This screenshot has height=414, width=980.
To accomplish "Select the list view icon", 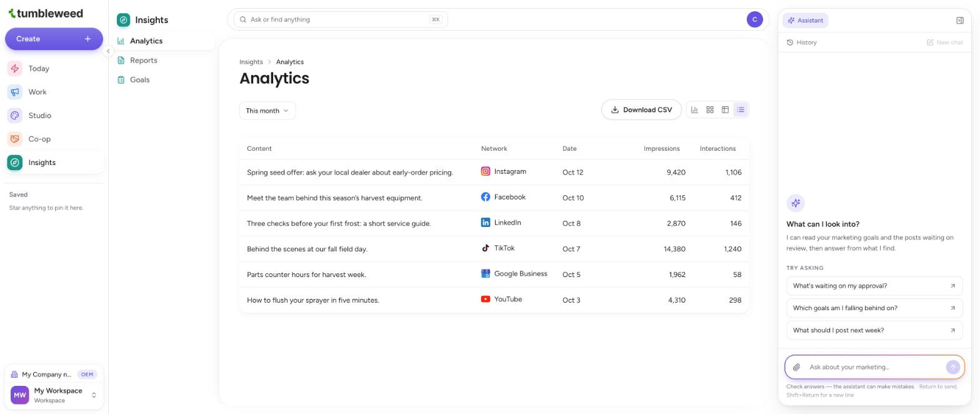I will 741,109.
